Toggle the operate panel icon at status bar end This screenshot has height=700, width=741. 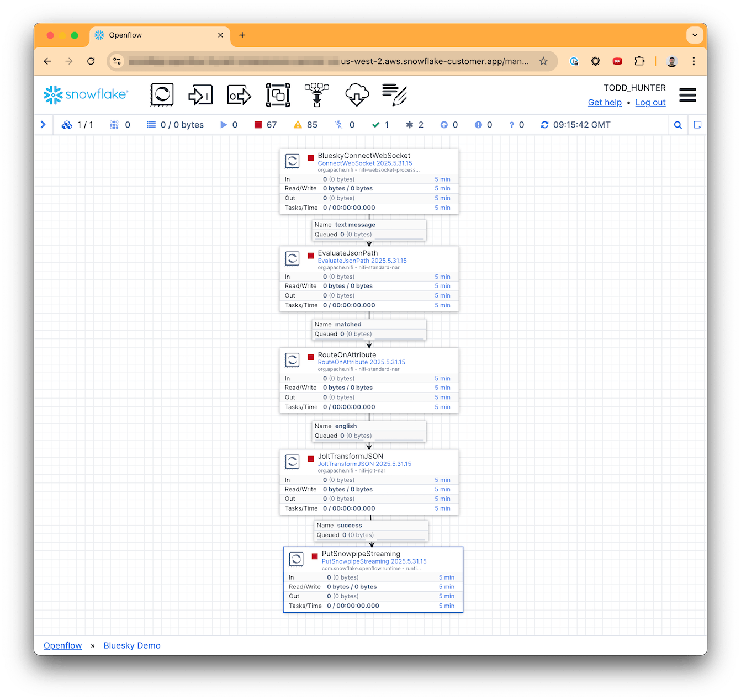click(x=697, y=125)
